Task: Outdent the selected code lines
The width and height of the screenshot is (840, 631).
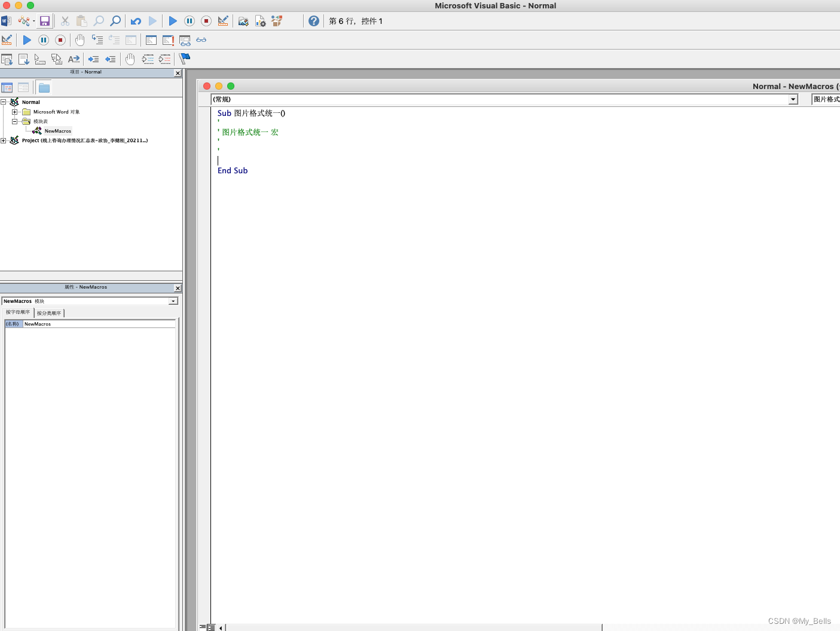Action: 111,59
